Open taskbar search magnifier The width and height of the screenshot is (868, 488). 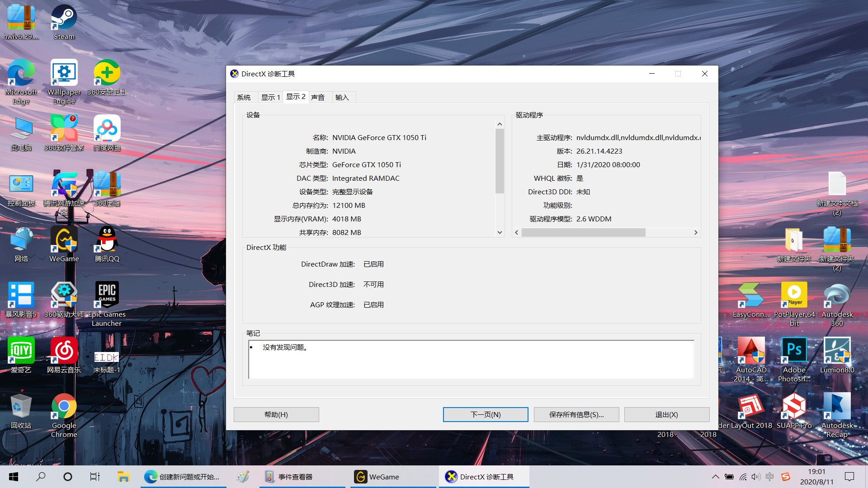41,477
